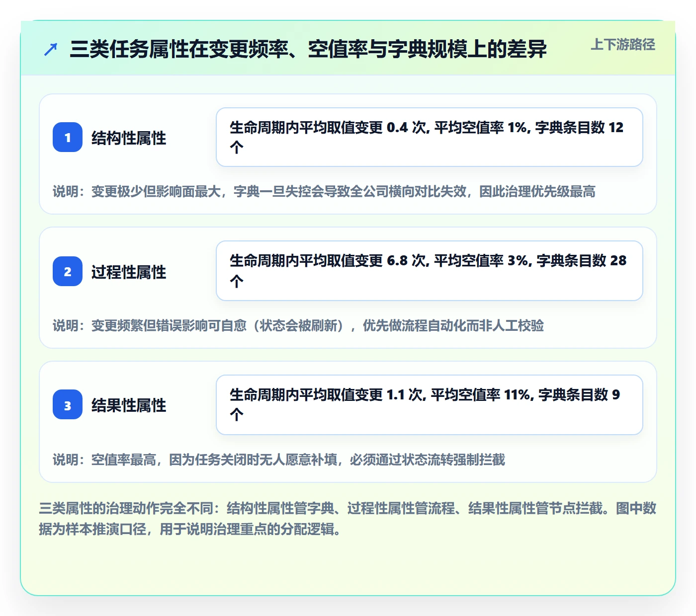Select the number 3 badge for 结果性属性

coord(68,405)
